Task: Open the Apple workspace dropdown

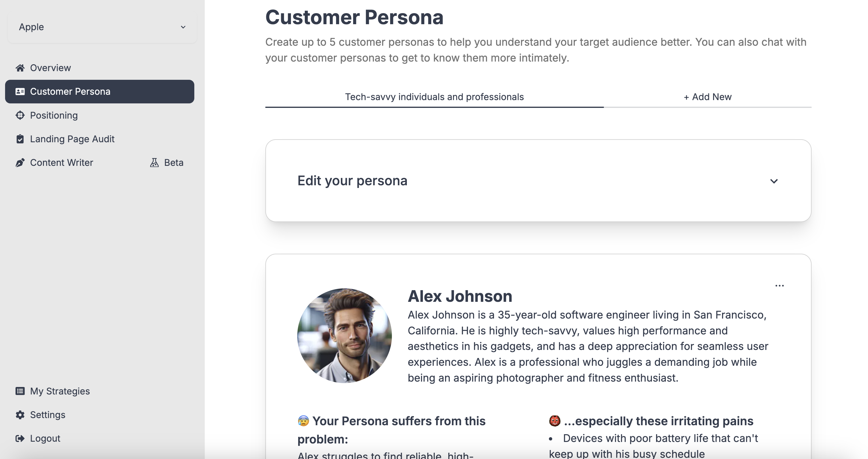Action: pos(102,27)
